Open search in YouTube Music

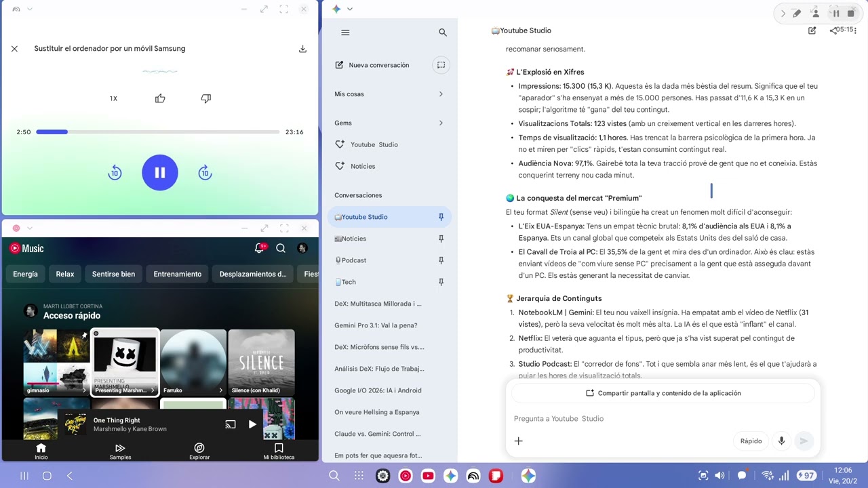coord(281,248)
